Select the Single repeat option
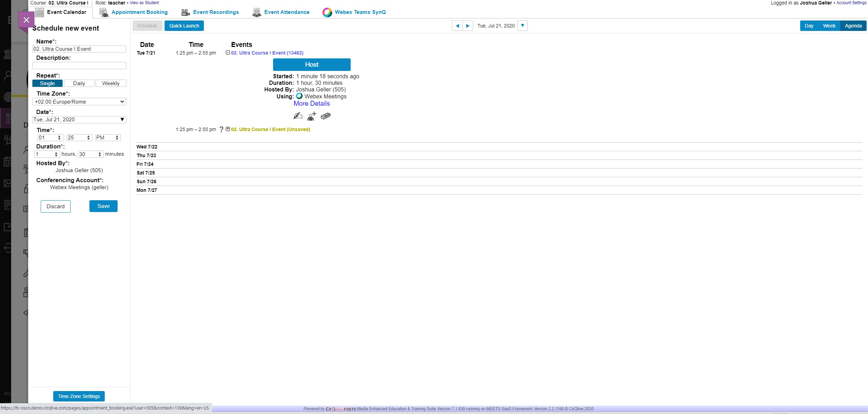868x414 pixels. [47, 83]
